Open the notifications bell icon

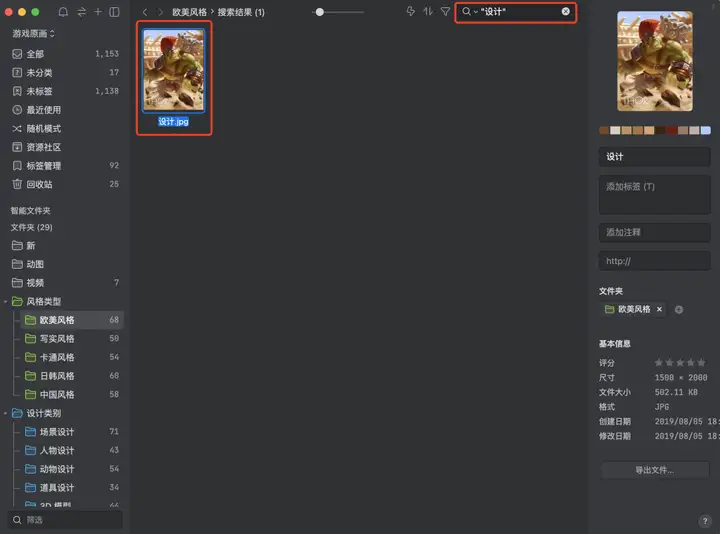coord(63,12)
